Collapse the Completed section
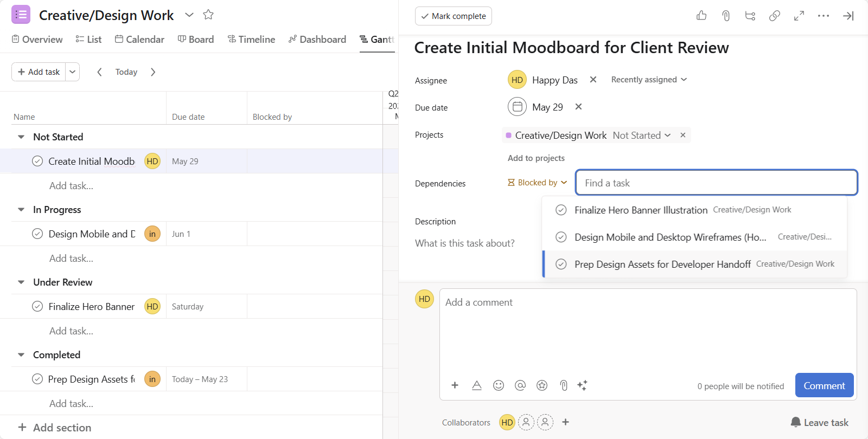This screenshot has height=439, width=868. pyautogui.click(x=21, y=355)
